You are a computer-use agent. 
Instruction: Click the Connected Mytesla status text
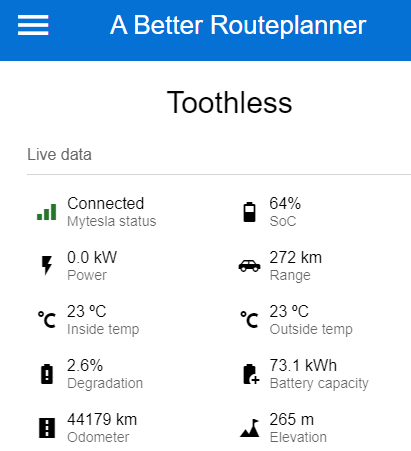tap(106, 203)
